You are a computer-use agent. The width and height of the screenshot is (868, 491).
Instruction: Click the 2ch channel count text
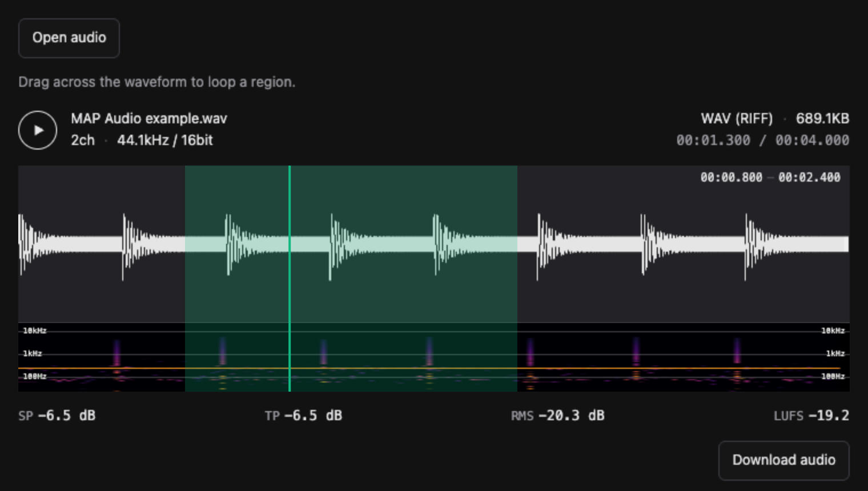pos(83,140)
